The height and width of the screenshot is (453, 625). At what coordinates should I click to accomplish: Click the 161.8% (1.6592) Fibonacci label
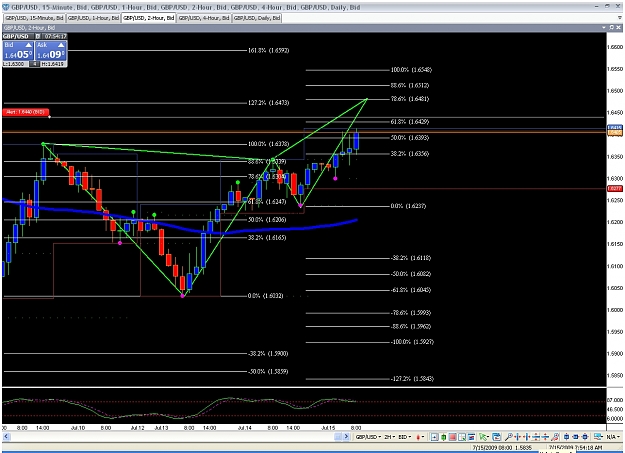(269, 50)
